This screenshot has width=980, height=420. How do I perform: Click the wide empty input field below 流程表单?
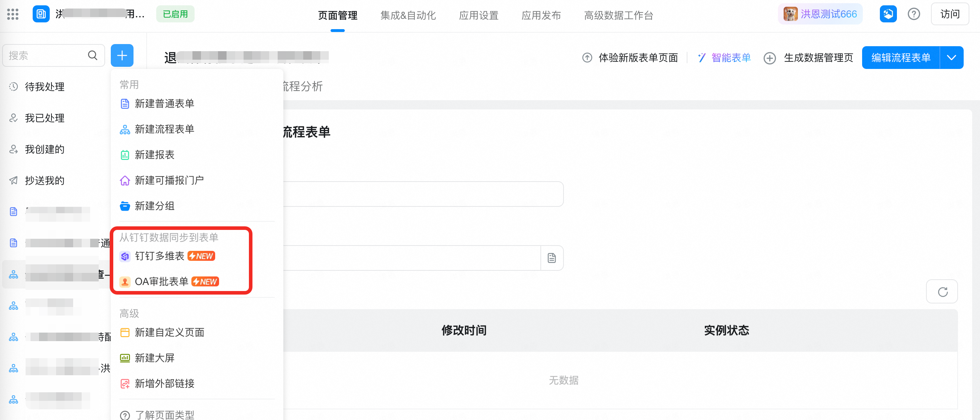click(x=423, y=194)
